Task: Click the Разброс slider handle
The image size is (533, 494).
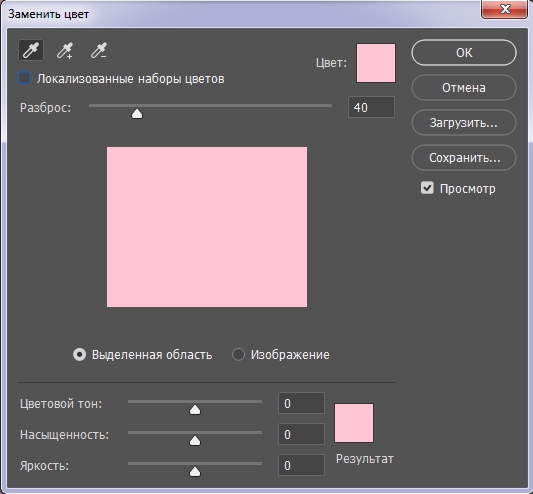Action: click(137, 114)
